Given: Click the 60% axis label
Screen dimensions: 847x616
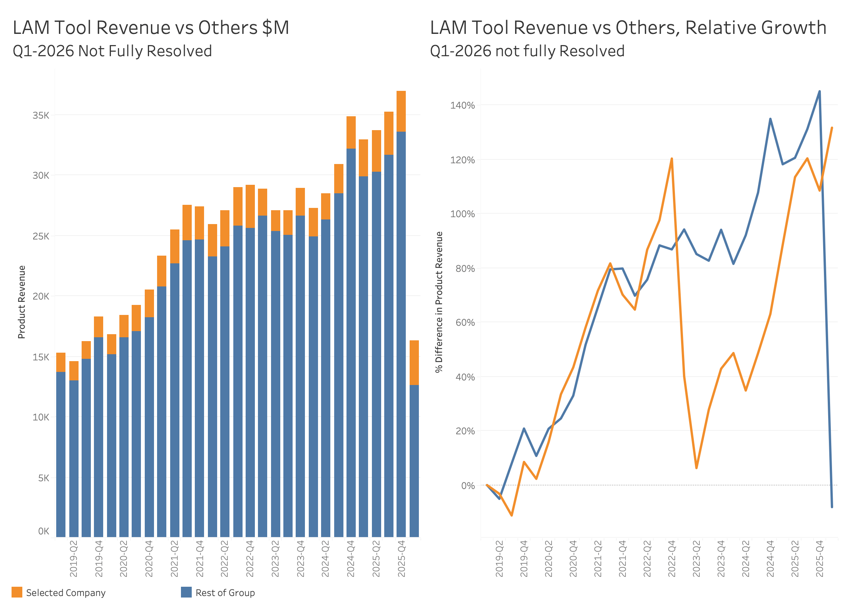Looking at the screenshot, I should tap(465, 322).
